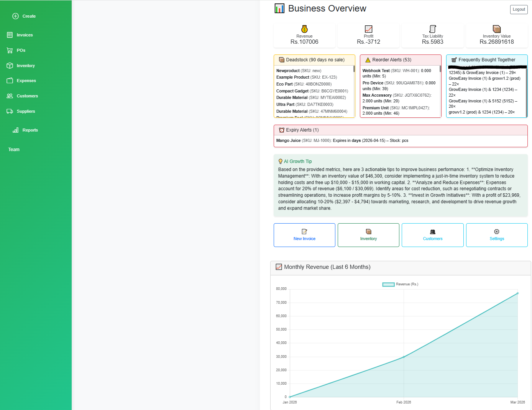The image size is (532, 410).
Task: Click the Inventory Value box icon
Action: click(497, 29)
